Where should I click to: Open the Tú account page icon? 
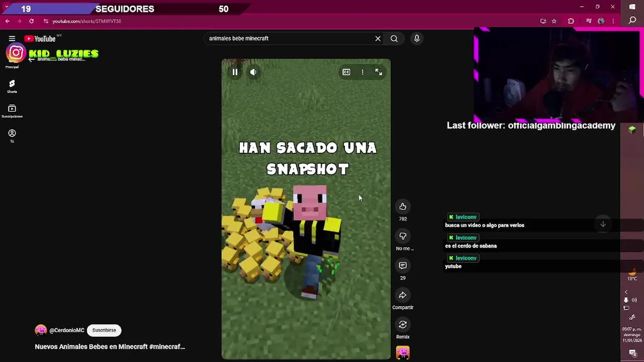(12, 135)
